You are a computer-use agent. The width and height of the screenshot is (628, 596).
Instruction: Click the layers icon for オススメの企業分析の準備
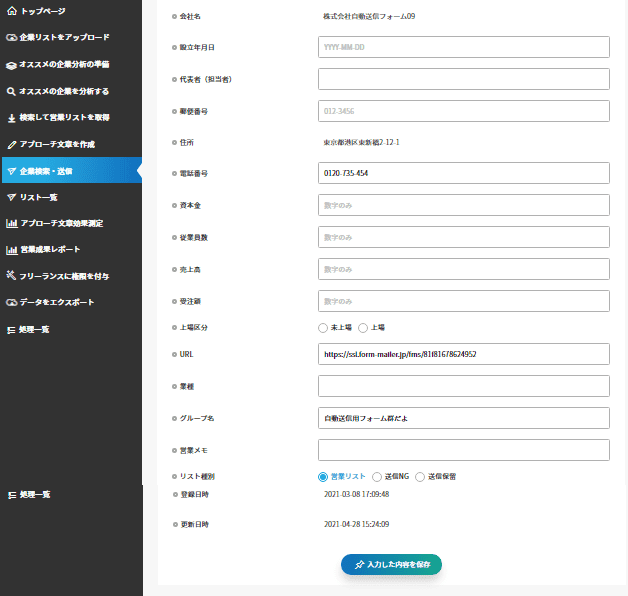[x=11, y=65]
